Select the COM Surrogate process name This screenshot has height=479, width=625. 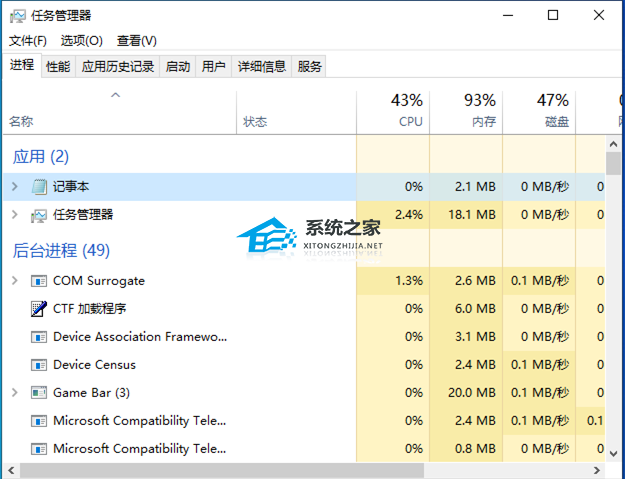tap(99, 281)
